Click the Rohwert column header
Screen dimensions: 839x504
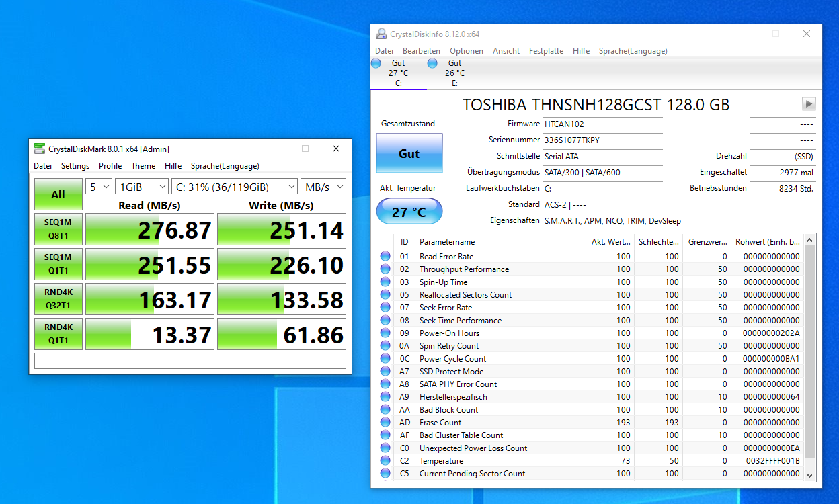click(766, 241)
